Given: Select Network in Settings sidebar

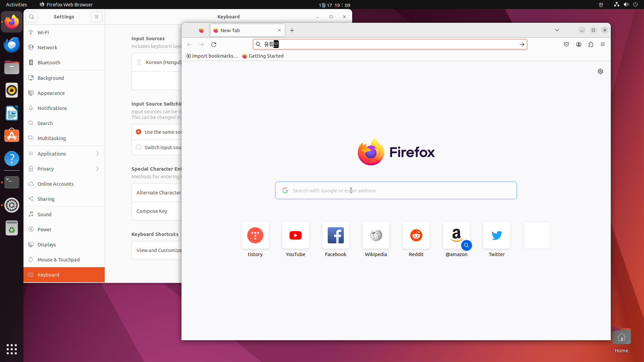Looking at the screenshot, I should [64, 48].
